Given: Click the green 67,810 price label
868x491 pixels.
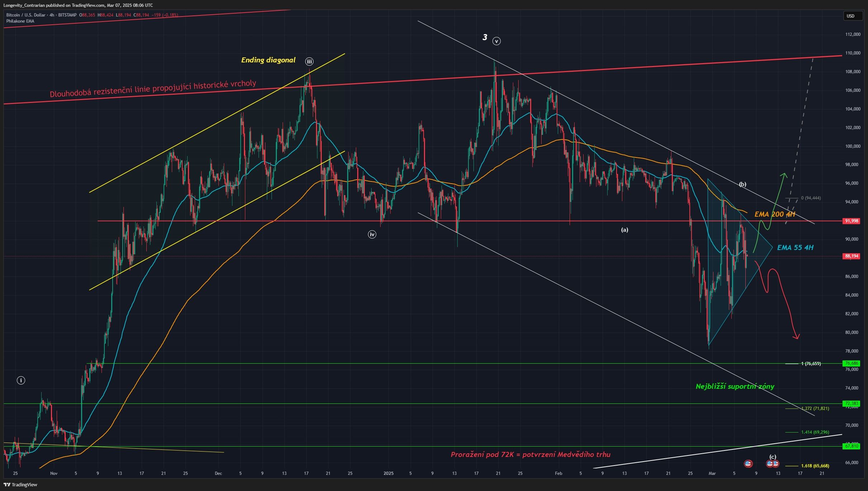Looking at the screenshot, I should [x=851, y=446].
